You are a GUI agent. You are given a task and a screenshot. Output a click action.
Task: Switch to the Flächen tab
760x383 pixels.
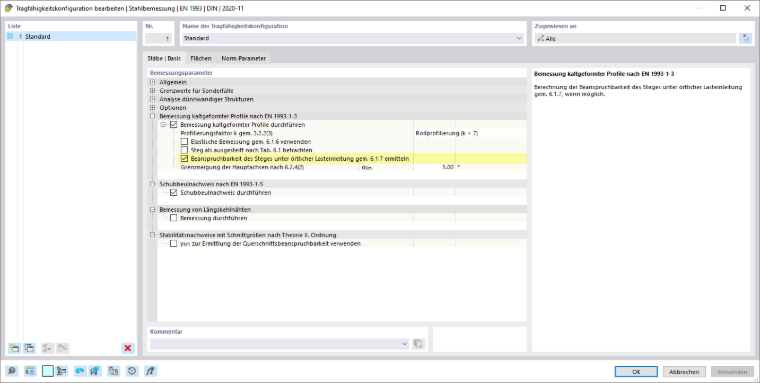tap(201, 58)
